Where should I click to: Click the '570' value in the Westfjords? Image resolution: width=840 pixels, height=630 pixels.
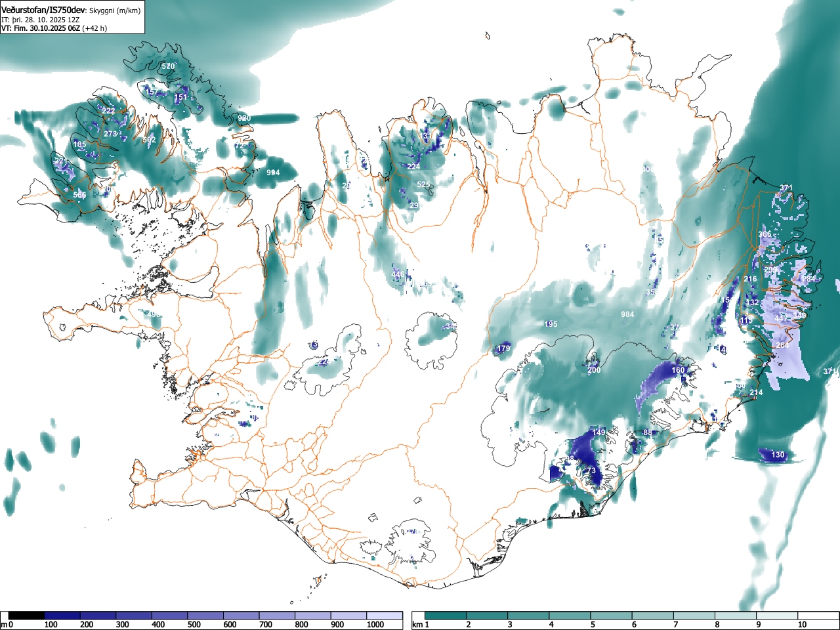169,66
